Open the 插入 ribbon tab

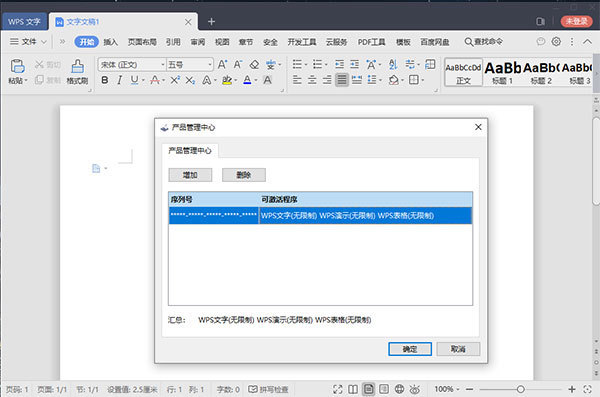click(x=111, y=42)
